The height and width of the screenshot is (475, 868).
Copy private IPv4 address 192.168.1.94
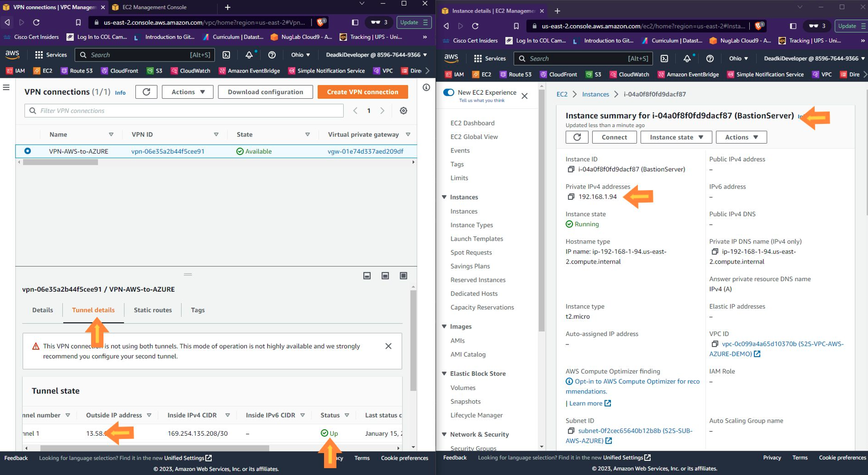571,196
